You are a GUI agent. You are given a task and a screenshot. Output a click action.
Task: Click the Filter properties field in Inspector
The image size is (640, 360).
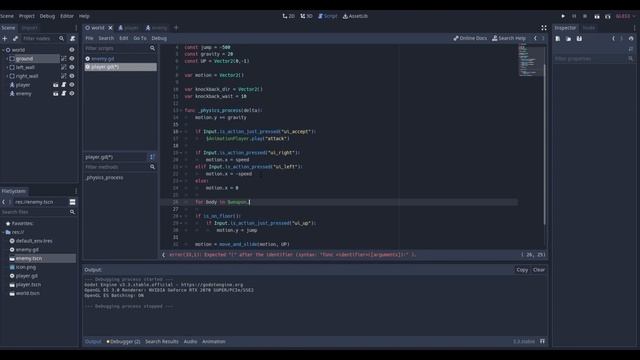click(594, 59)
